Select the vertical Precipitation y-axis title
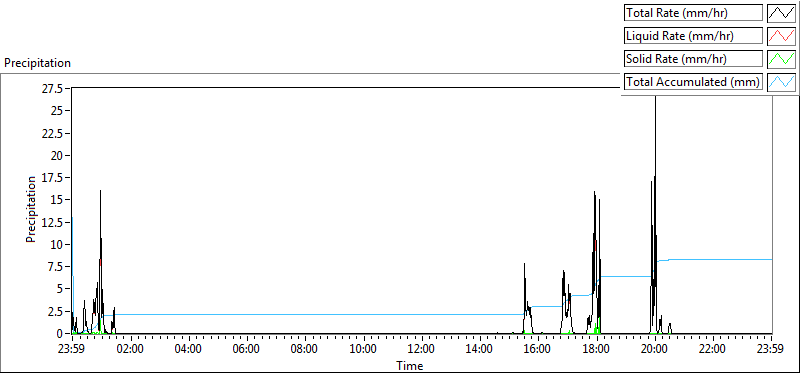 tap(31, 209)
